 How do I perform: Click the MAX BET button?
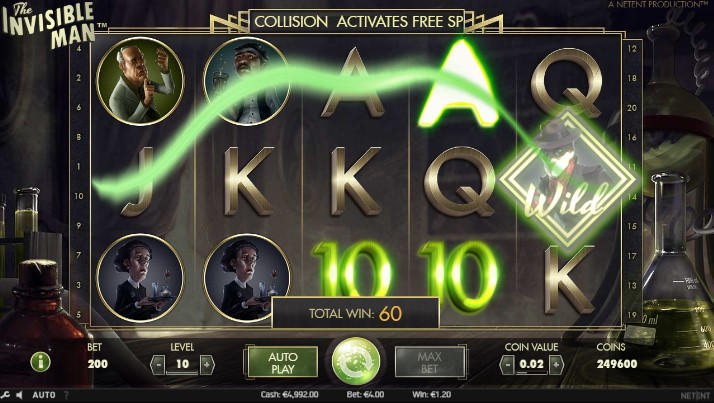[x=430, y=362]
